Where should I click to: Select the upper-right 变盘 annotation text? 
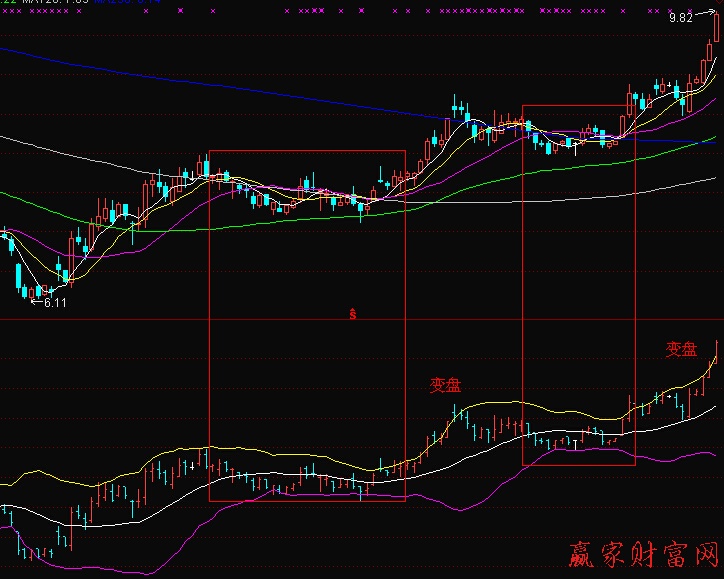[x=681, y=349]
